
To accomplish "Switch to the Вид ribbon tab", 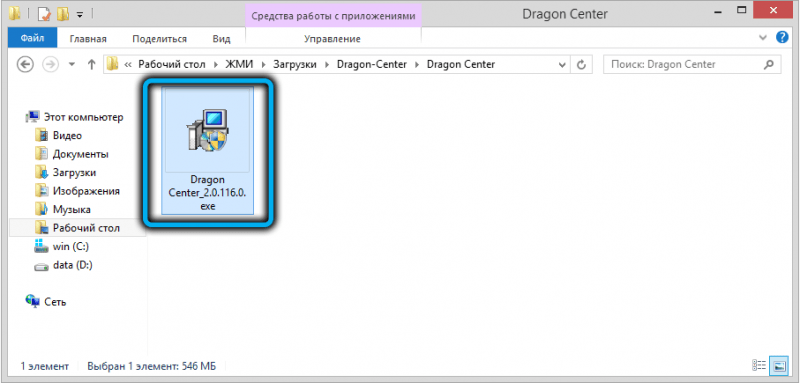I will click(221, 39).
